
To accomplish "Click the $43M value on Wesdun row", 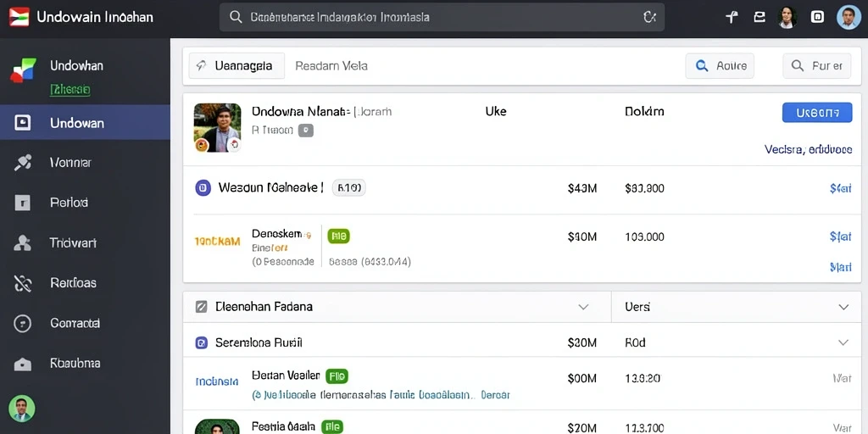I will tap(582, 189).
